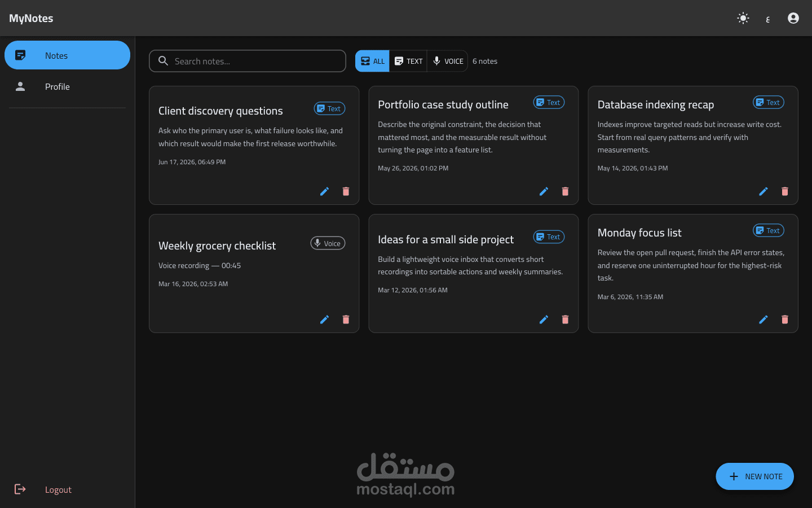The height and width of the screenshot is (508, 812).
Task: Click the 'Mar 6, 2026, 11:35 AM' timestamp
Action: [630, 297]
